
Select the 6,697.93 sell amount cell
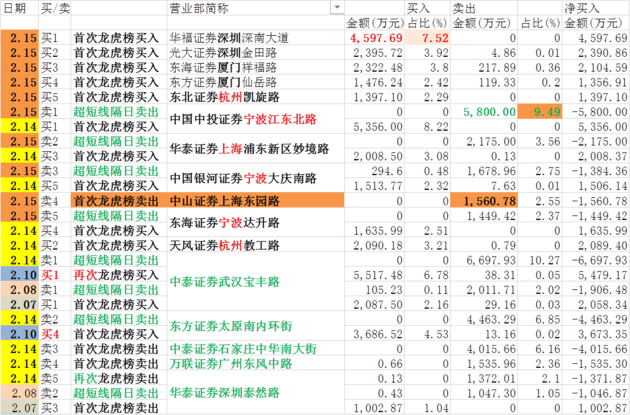(x=484, y=260)
